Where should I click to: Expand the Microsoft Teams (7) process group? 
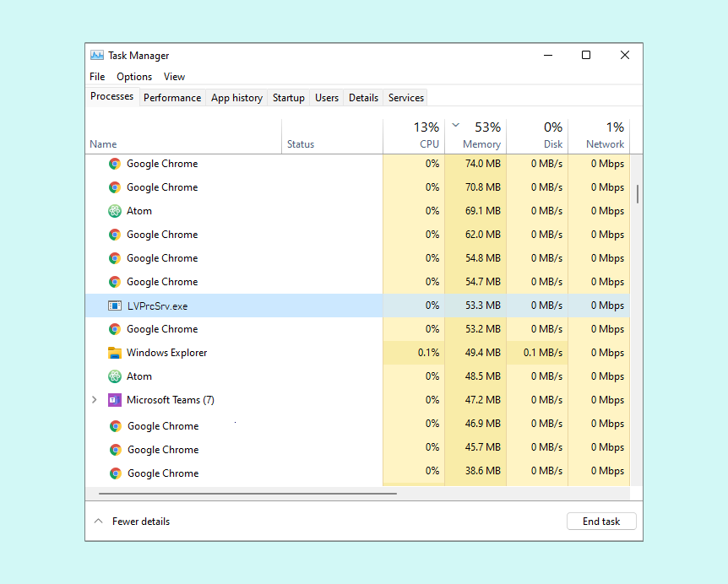coord(95,400)
